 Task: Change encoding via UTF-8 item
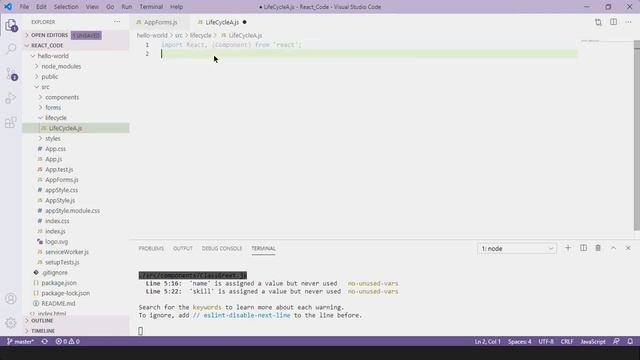pyautogui.click(x=546, y=341)
